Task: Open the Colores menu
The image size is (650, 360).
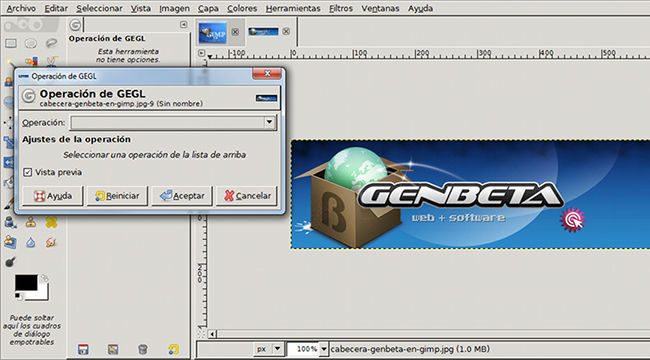Action: click(242, 8)
